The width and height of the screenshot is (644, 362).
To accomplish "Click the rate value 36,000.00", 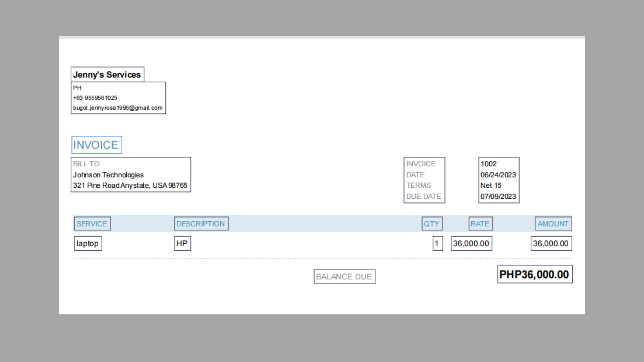I will [471, 243].
